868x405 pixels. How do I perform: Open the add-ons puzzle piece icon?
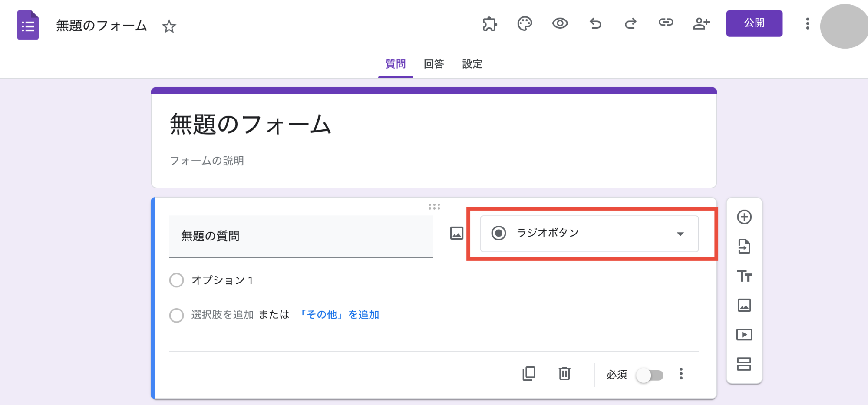point(489,23)
